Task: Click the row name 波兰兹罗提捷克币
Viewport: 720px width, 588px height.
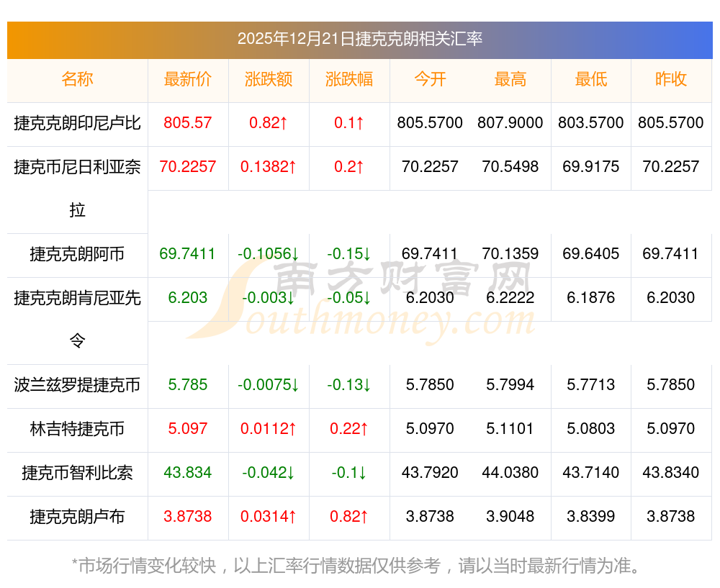Action: click(77, 384)
